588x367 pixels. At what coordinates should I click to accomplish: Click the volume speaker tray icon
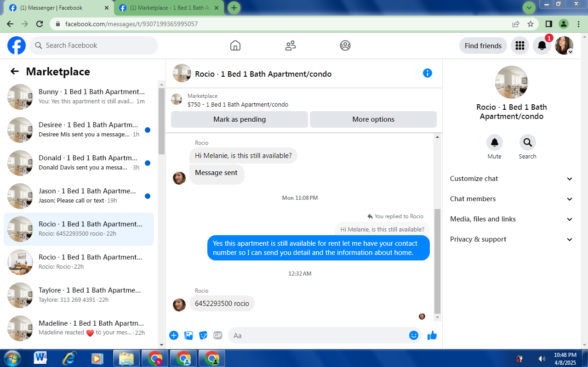(x=542, y=359)
